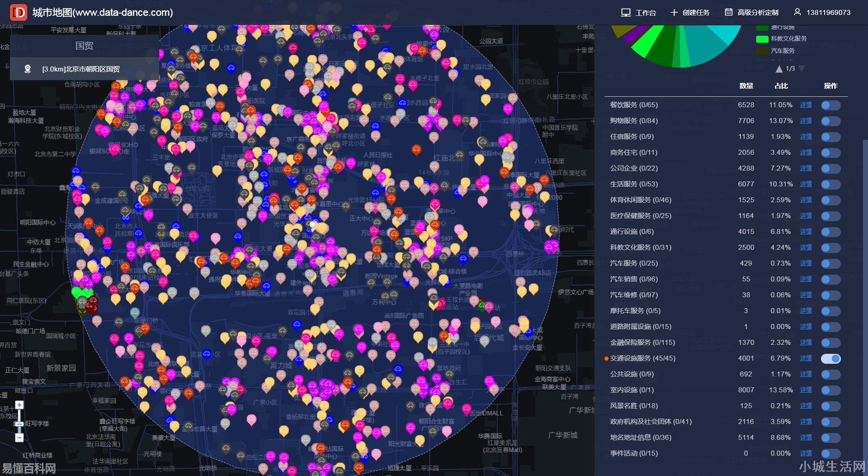Click the 操作 column header

click(x=830, y=86)
